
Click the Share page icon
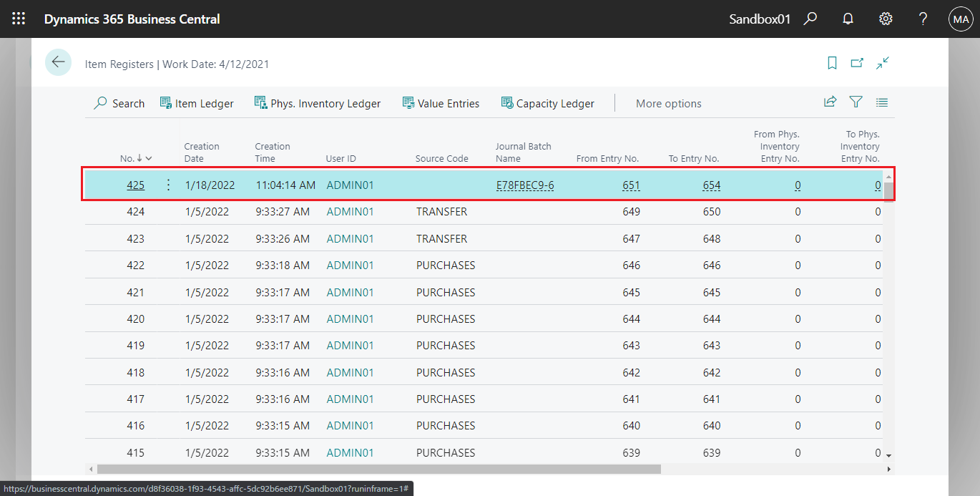point(830,102)
